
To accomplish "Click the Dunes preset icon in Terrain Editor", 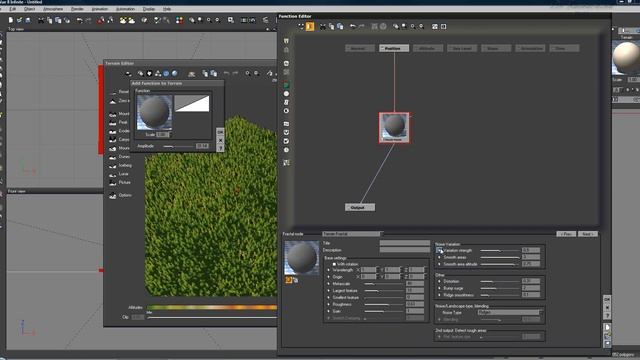I will (x=113, y=157).
